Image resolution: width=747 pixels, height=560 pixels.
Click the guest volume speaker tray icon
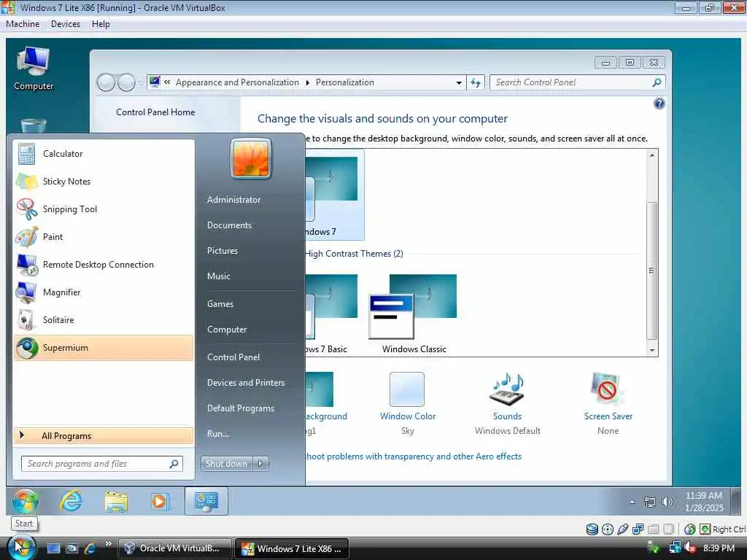tap(667, 502)
